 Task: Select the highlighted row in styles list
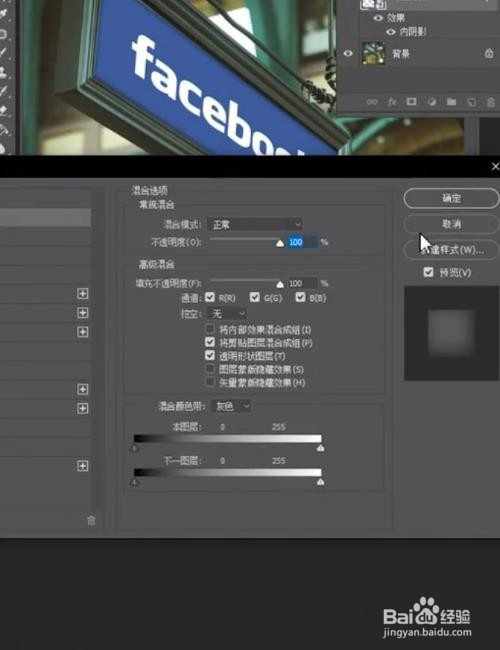(45, 218)
